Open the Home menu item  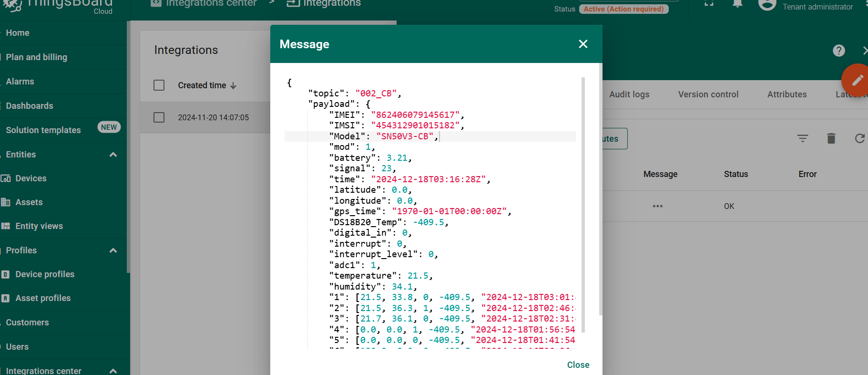point(18,33)
